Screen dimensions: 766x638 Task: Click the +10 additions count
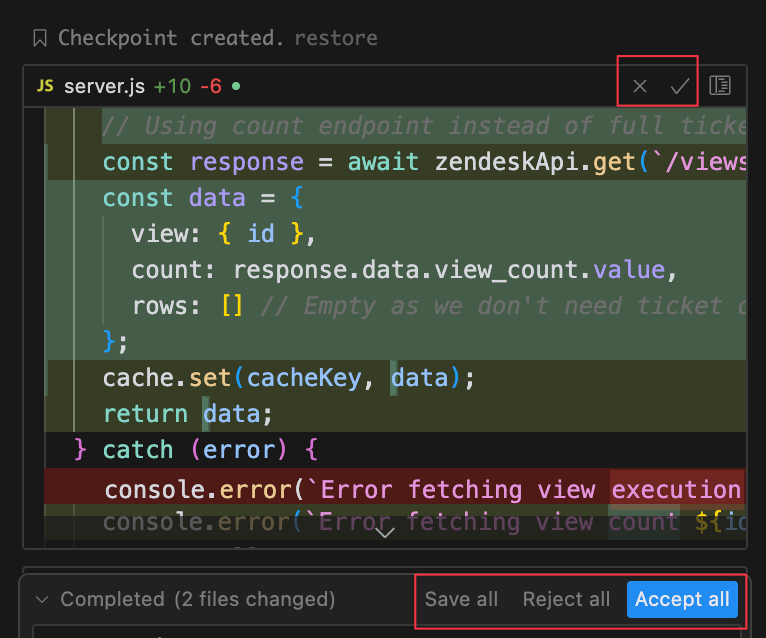pos(171,86)
